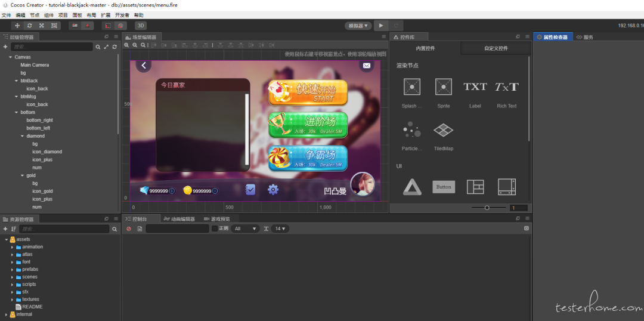
Task: Click the 进阶场 button in scene
Action: [308, 125]
